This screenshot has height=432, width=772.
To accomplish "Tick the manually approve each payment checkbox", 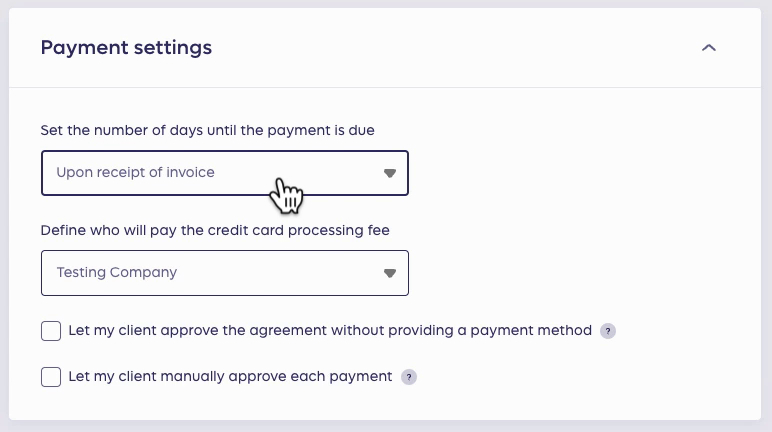I will 51,377.
